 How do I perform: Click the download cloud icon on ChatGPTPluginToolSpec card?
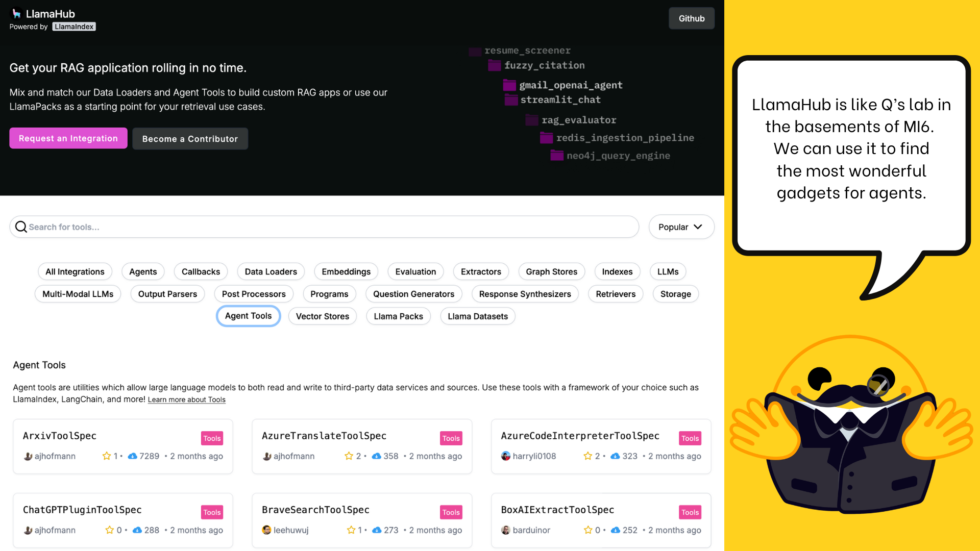(x=137, y=530)
